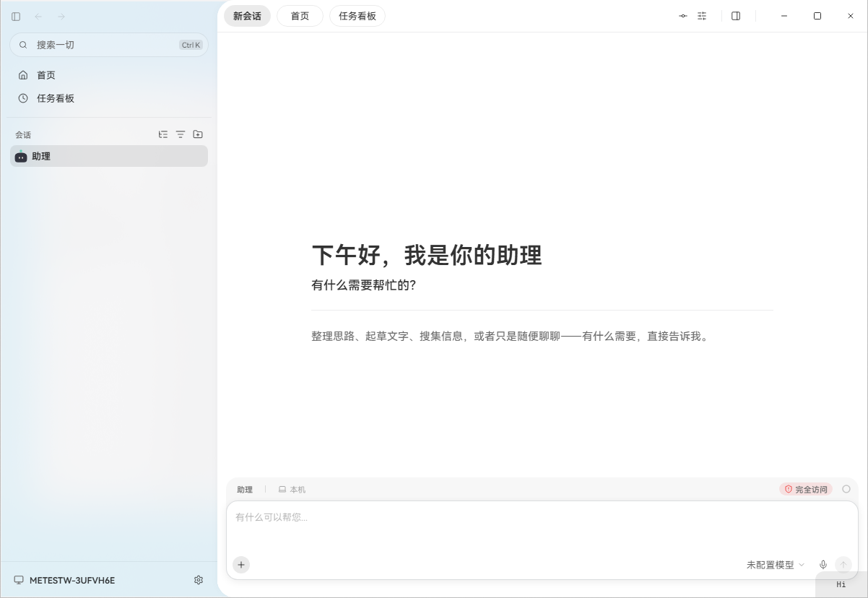The image size is (868, 598).
Task: Click the circle indicator beside 完全访问
Action: pos(846,489)
